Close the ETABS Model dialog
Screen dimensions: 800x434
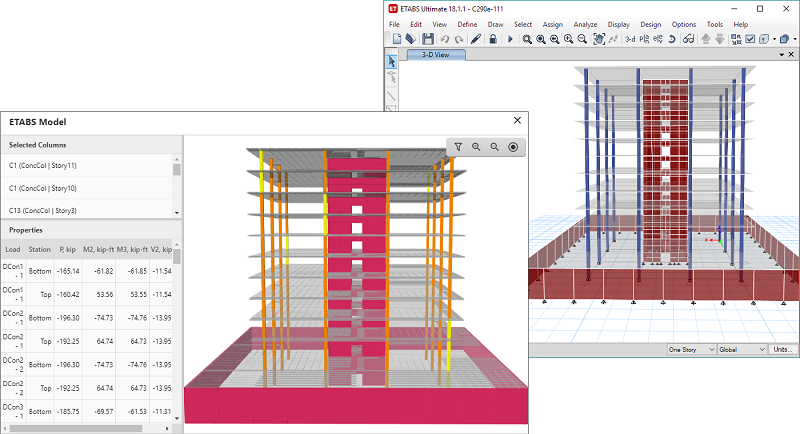(517, 120)
